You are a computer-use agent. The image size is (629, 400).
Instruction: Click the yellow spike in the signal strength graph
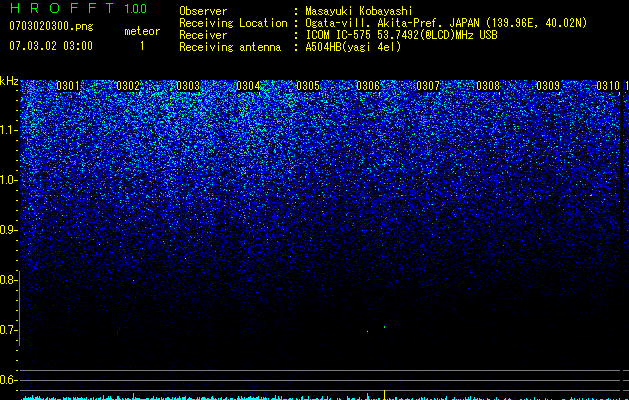385,395
